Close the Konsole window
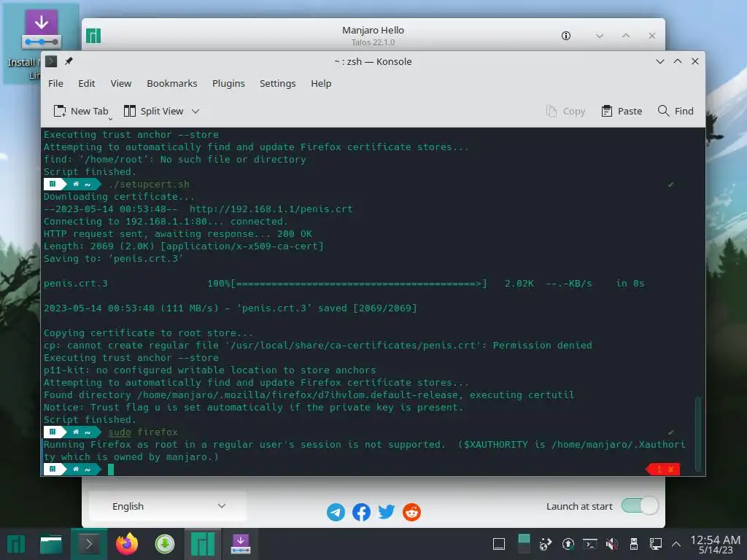Image resolution: width=747 pixels, height=560 pixels. 695,61
